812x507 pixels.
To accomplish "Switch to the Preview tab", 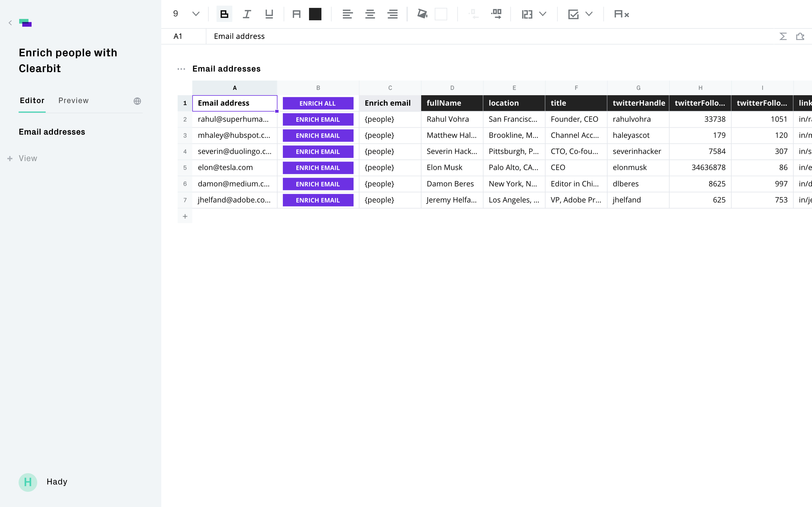I will click(x=74, y=101).
